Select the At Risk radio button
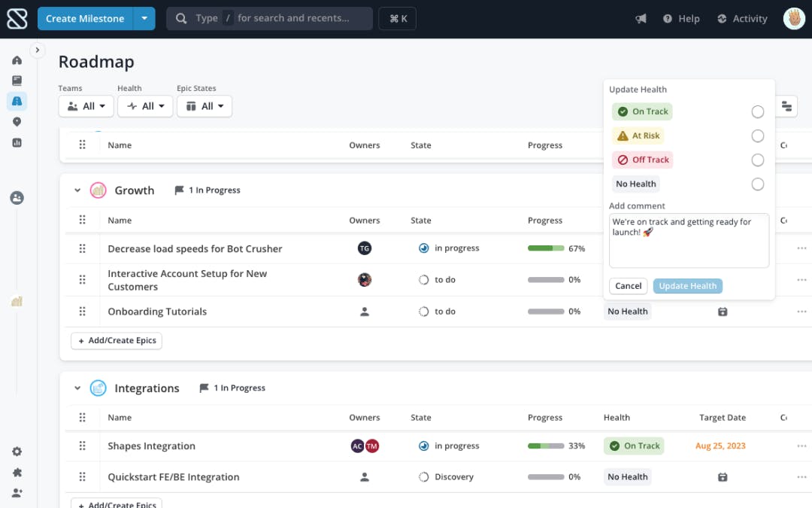 [757, 135]
